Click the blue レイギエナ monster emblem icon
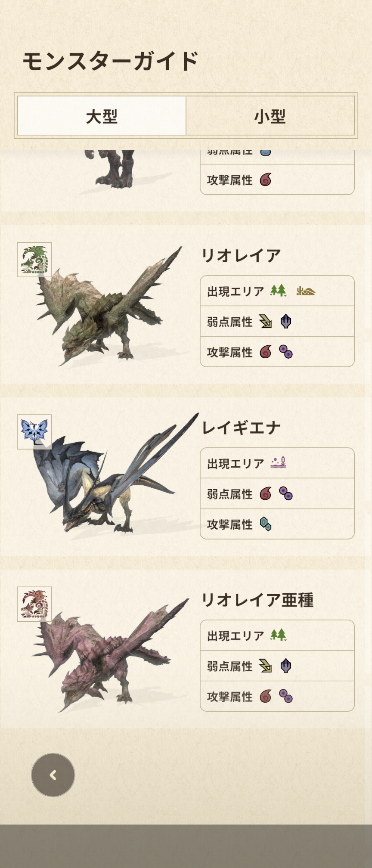372x868 pixels. 34,432
